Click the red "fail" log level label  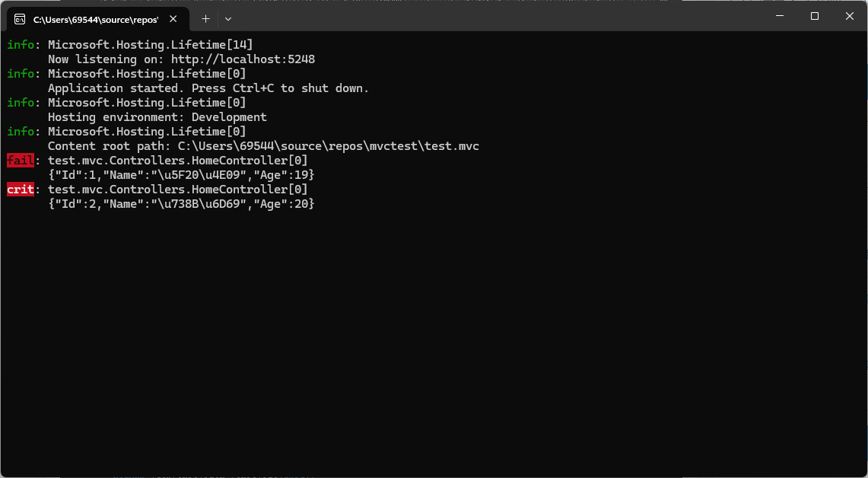[21, 161]
